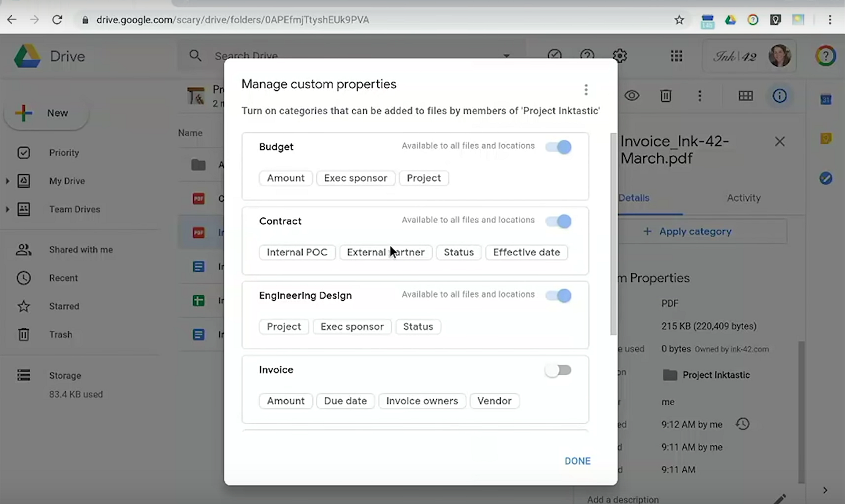Click the Status chip under Contract

tap(458, 252)
